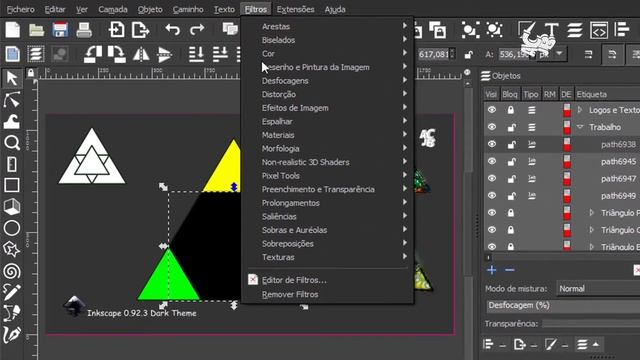Click the blue minus remove button
Image resolution: width=640 pixels, height=360 pixels.
pyautogui.click(x=510, y=270)
